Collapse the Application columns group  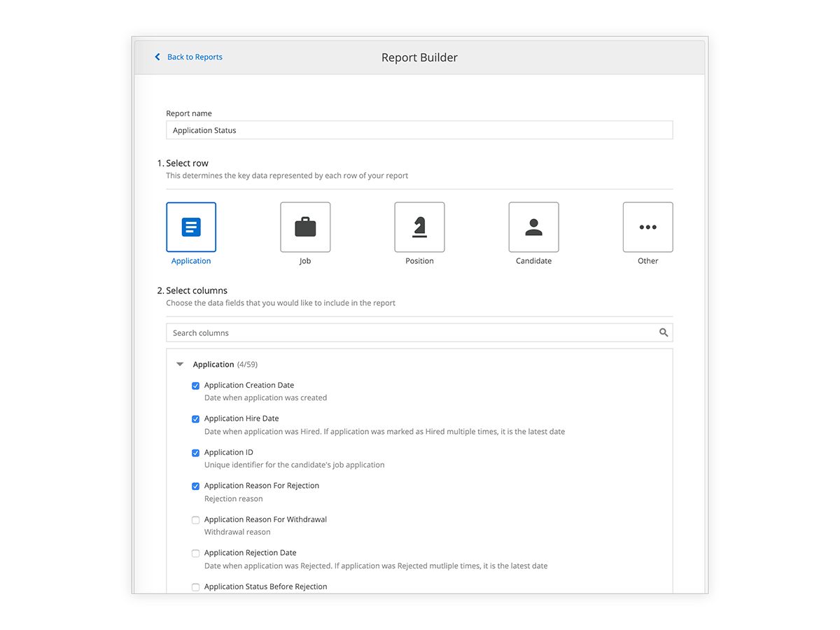[180, 365]
